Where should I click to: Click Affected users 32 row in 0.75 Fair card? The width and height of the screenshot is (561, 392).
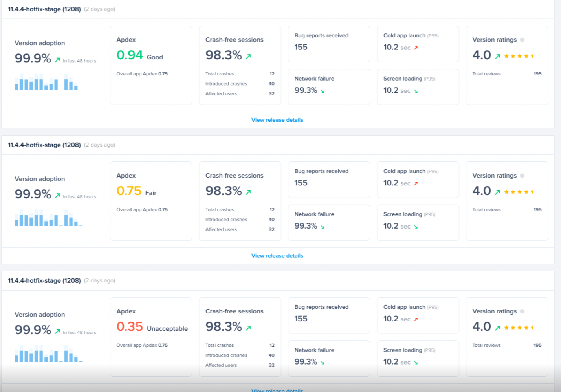240,229
